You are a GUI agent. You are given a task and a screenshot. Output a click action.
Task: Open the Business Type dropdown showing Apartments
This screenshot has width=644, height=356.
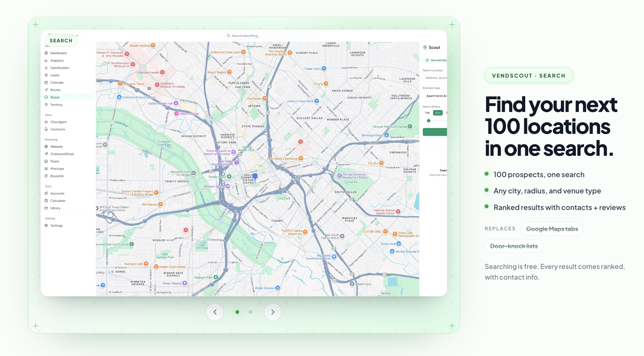click(435, 96)
